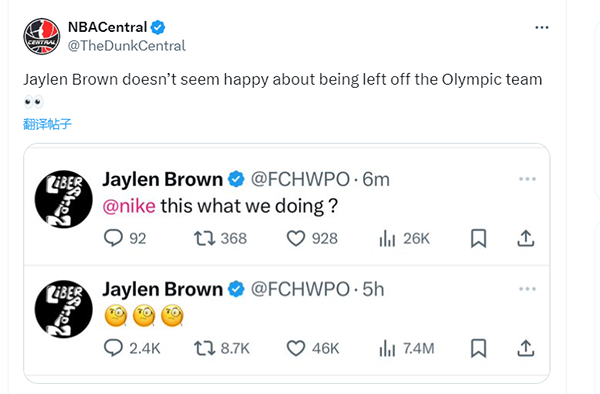This screenshot has width=600, height=394.
Task: Share the @nike tweet via the upload icon
Action: coord(526,238)
